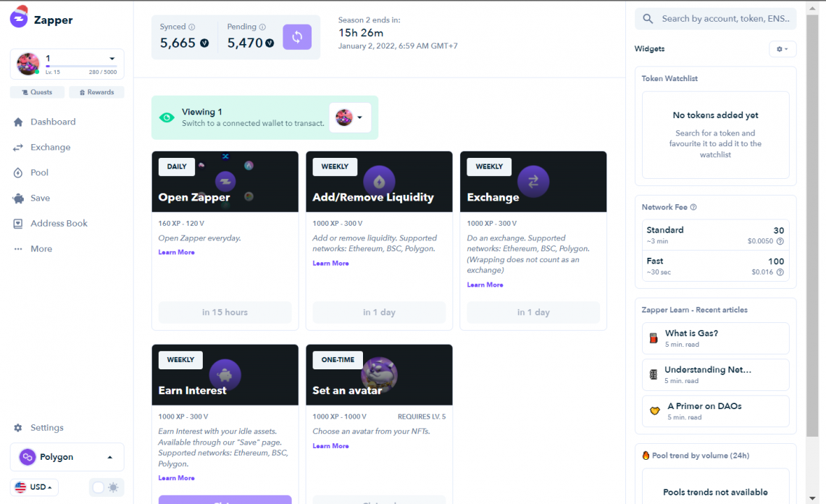Go to Dashboard in sidebar
826x504 pixels.
[53, 122]
